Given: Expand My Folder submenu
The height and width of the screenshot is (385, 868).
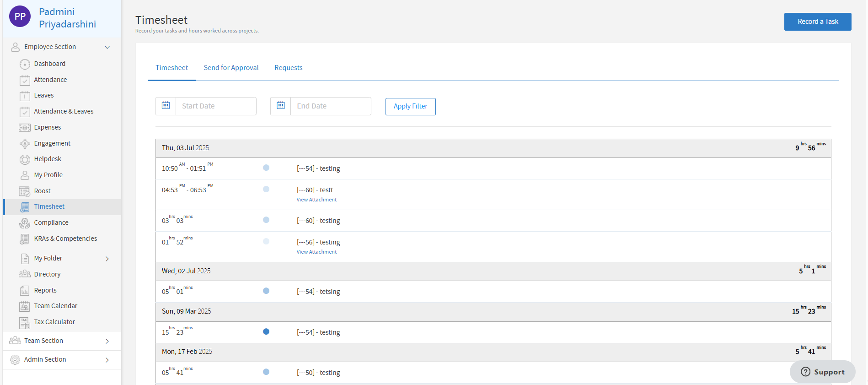Looking at the screenshot, I should coord(107,259).
